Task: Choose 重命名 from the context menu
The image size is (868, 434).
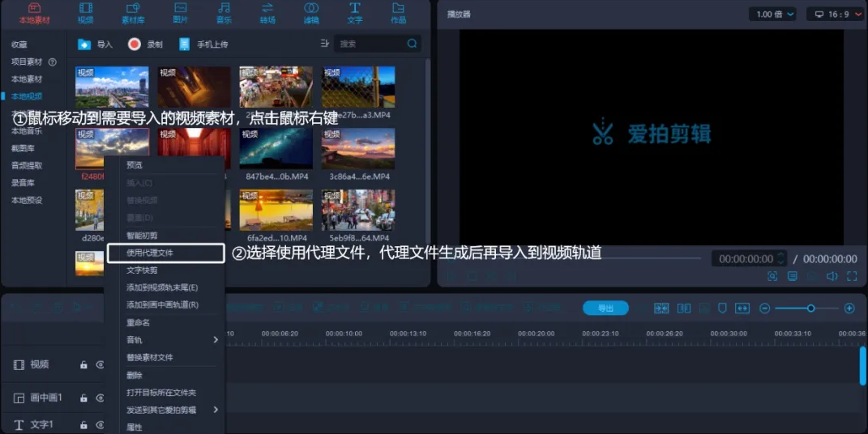Action: [x=139, y=322]
